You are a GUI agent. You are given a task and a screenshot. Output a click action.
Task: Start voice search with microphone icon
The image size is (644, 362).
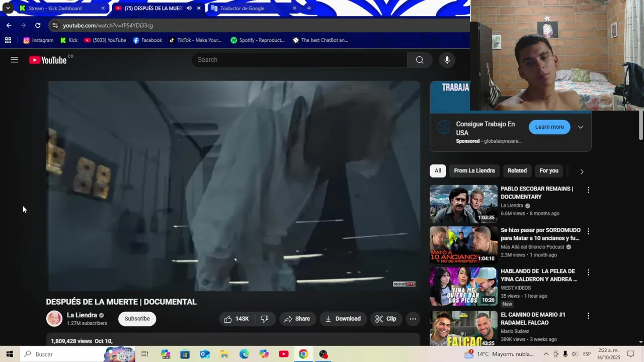point(447,60)
